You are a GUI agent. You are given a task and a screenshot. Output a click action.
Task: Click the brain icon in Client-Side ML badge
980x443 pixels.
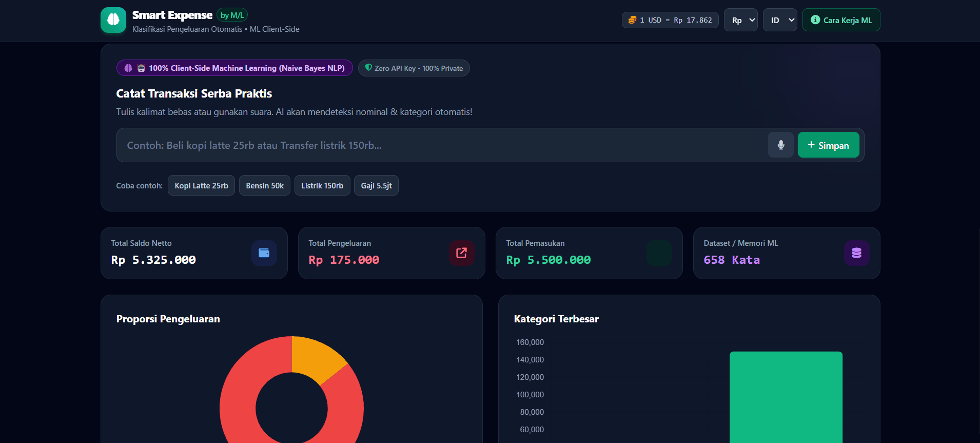(128, 68)
